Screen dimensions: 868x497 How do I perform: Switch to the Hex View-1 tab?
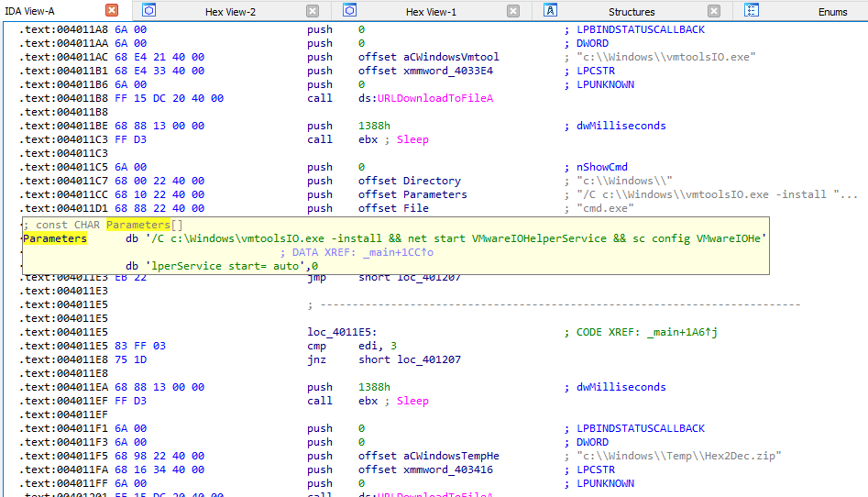(x=431, y=12)
